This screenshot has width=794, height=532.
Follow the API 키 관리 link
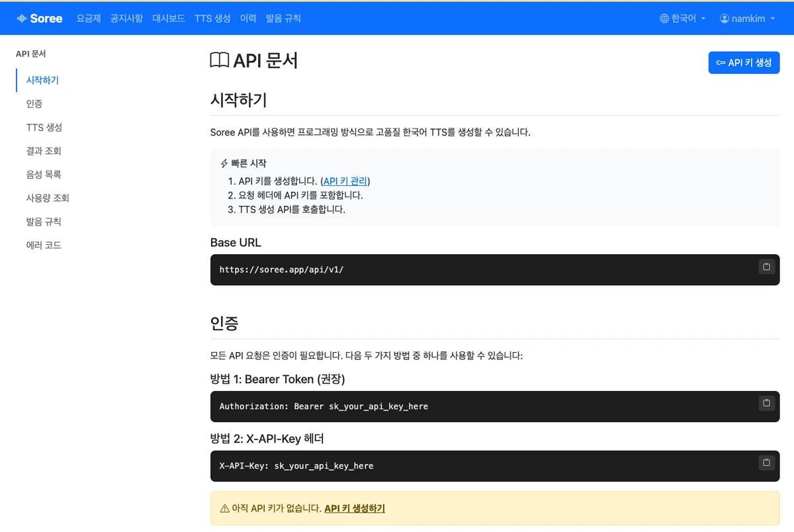[x=345, y=181]
